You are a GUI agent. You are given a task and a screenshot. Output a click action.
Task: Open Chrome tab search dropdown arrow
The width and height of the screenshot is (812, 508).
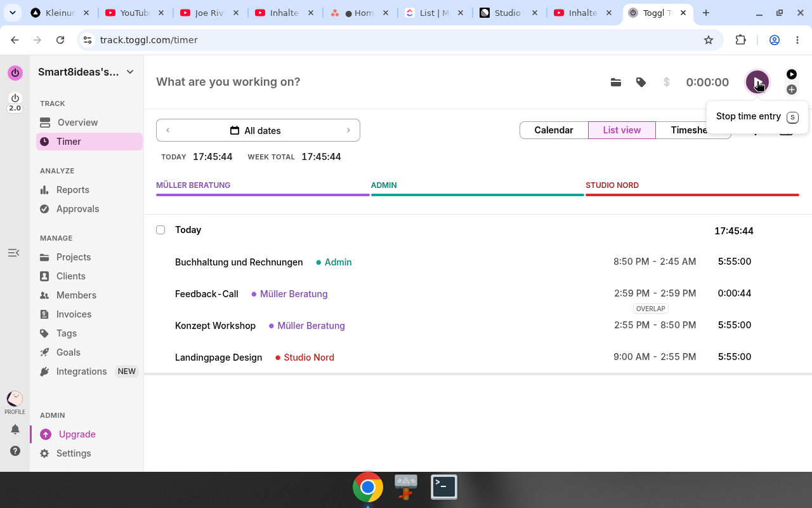pyautogui.click(x=13, y=13)
